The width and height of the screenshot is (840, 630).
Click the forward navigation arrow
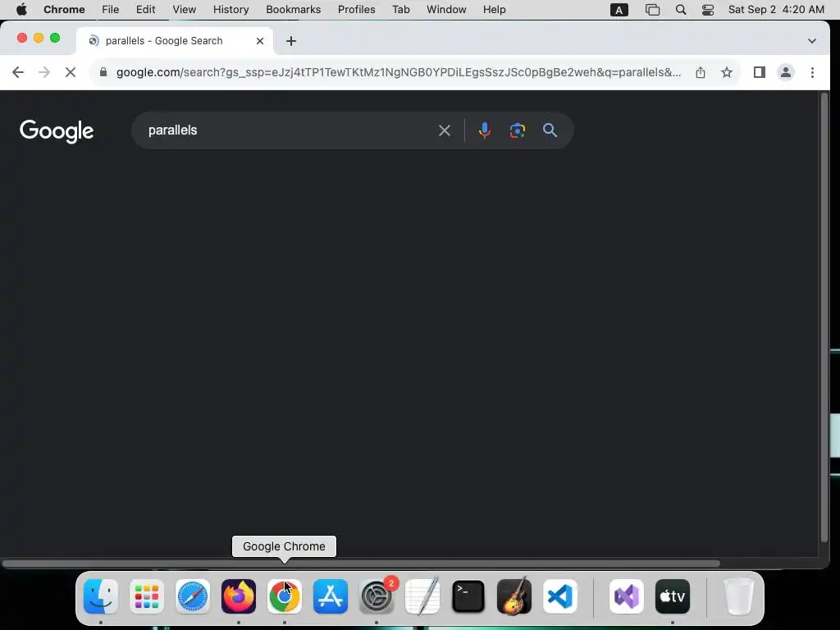(44, 72)
